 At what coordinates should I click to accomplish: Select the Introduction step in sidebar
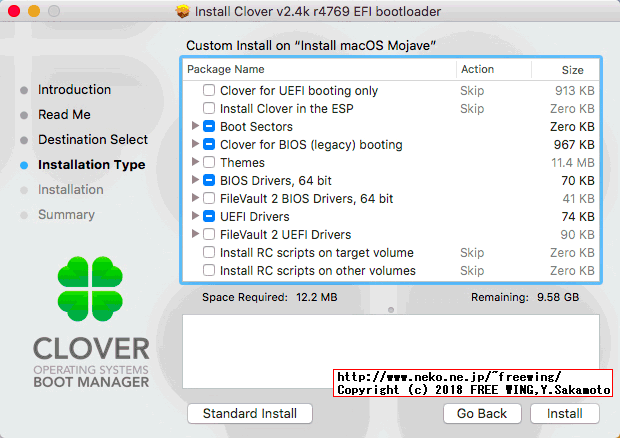(x=74, y=90)
